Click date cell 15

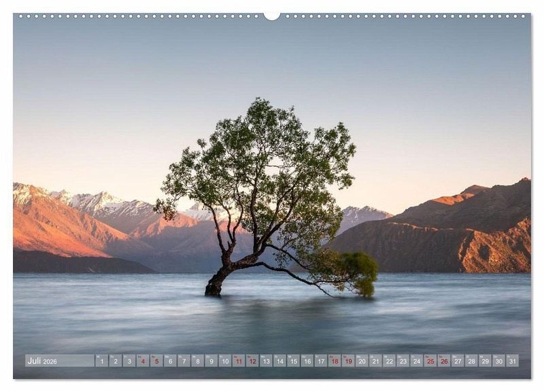(x=294, y=361)
